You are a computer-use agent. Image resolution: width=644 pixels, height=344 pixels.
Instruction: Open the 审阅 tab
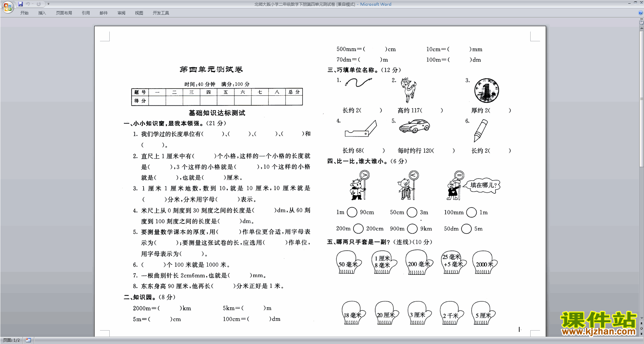121,13
